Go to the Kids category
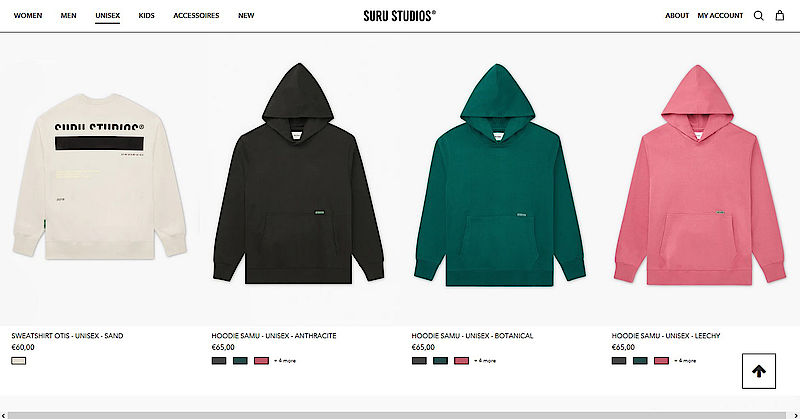This screenshot has height=419, width=800. [146, 16]
